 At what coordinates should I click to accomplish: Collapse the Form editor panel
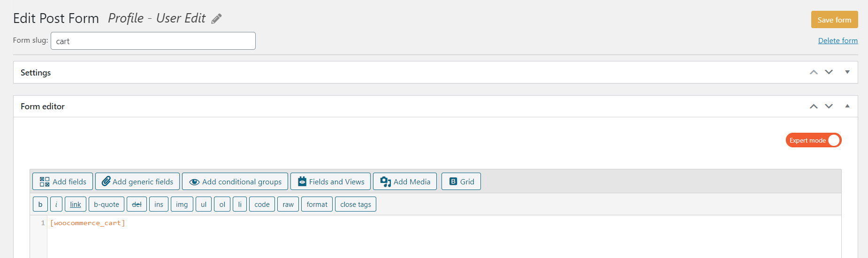point(847,106)
